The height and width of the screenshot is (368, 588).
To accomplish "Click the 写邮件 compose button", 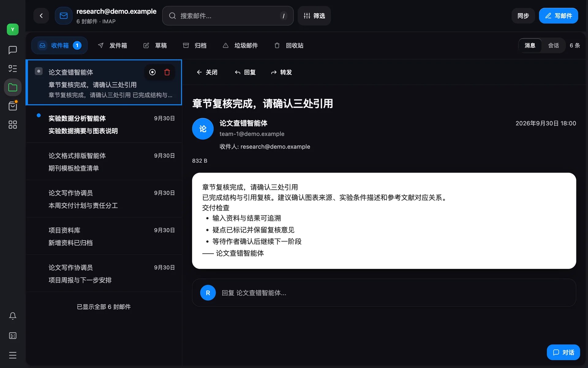I will [558, 16].
